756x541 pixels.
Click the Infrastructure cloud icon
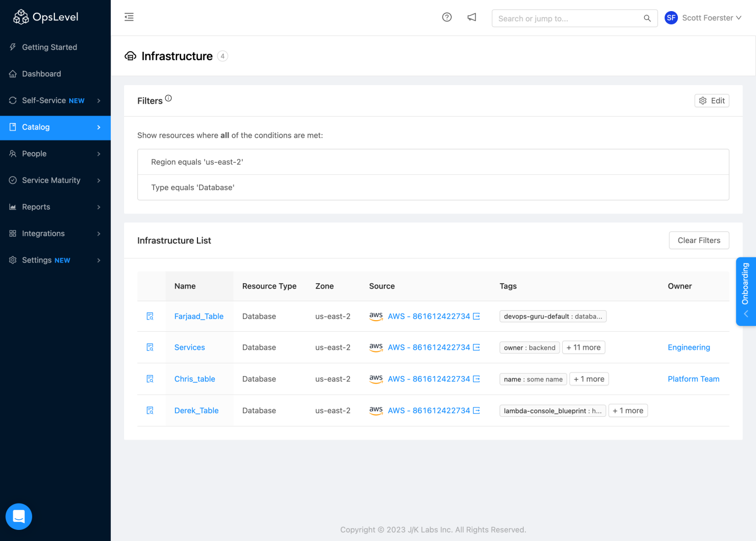(130, 56)
